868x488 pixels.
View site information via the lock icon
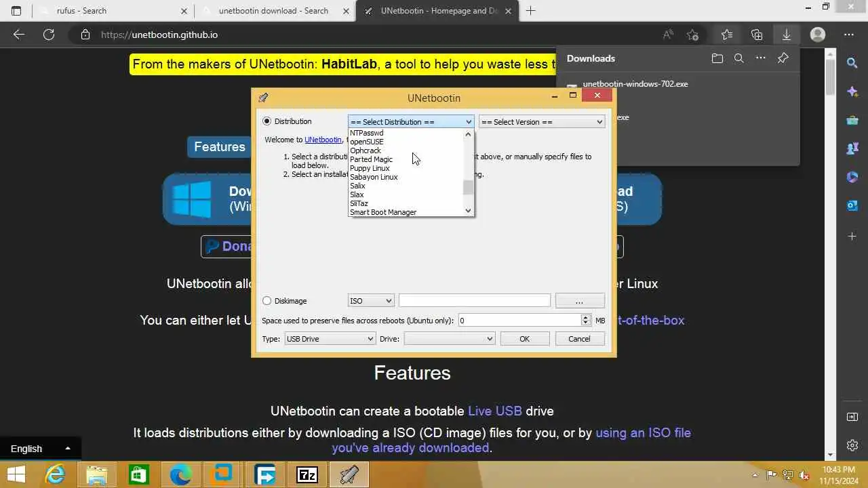(x=85, y=35)
